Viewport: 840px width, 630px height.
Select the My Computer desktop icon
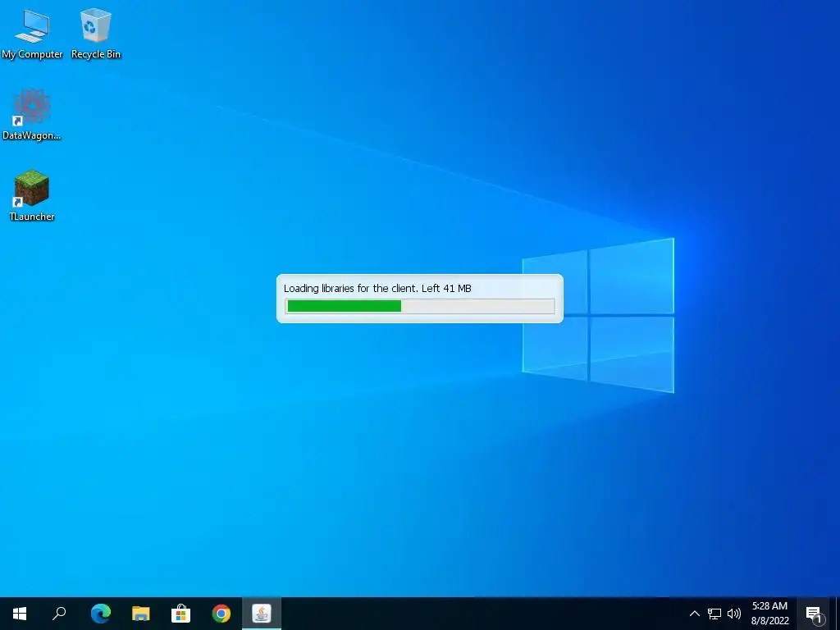point(32,33)
